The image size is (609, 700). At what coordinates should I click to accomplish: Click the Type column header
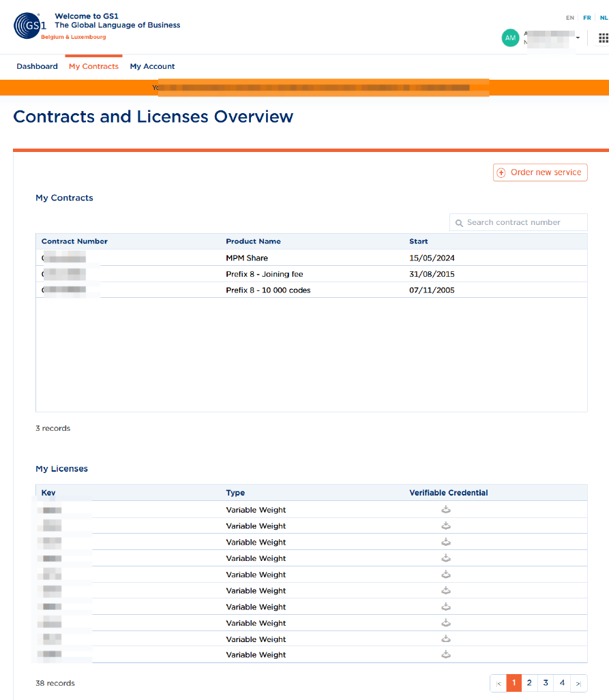[235, 493]
